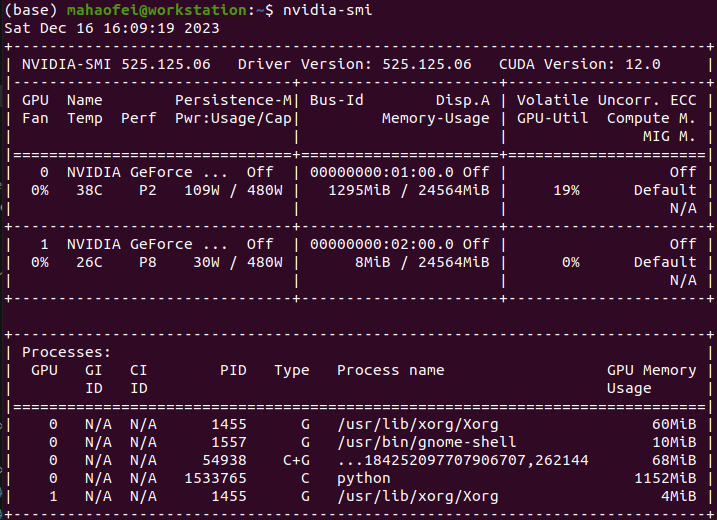Image resolution: width=717 pixels, height=520 pixels.
Task: Click the 'Process name' column header
Action: point(391,370)
